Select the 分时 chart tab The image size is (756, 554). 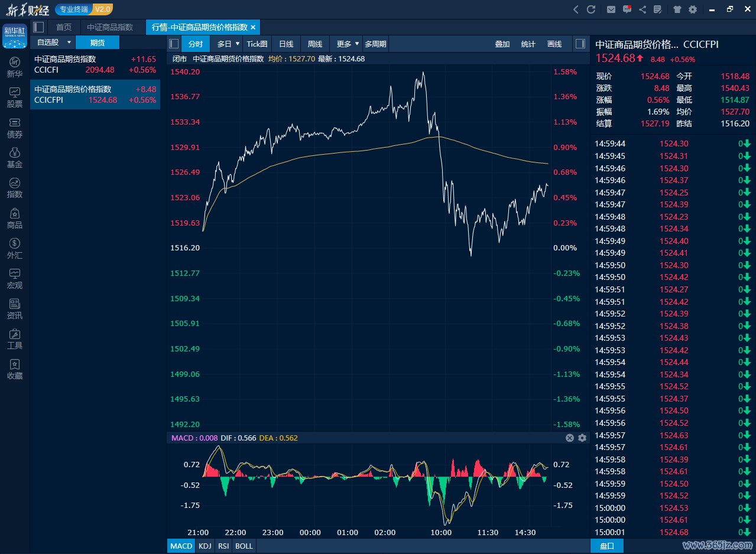coord(196,44)
